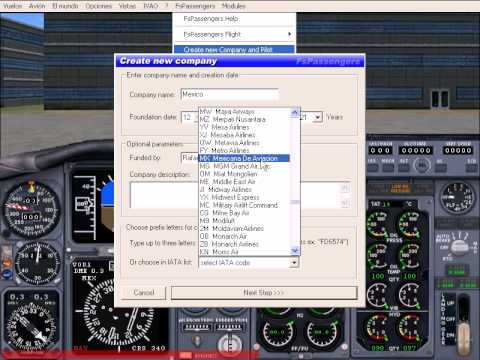480x360 pixels.
Task: Select YX Midwest Express in list
Action: tap(245, 197)
